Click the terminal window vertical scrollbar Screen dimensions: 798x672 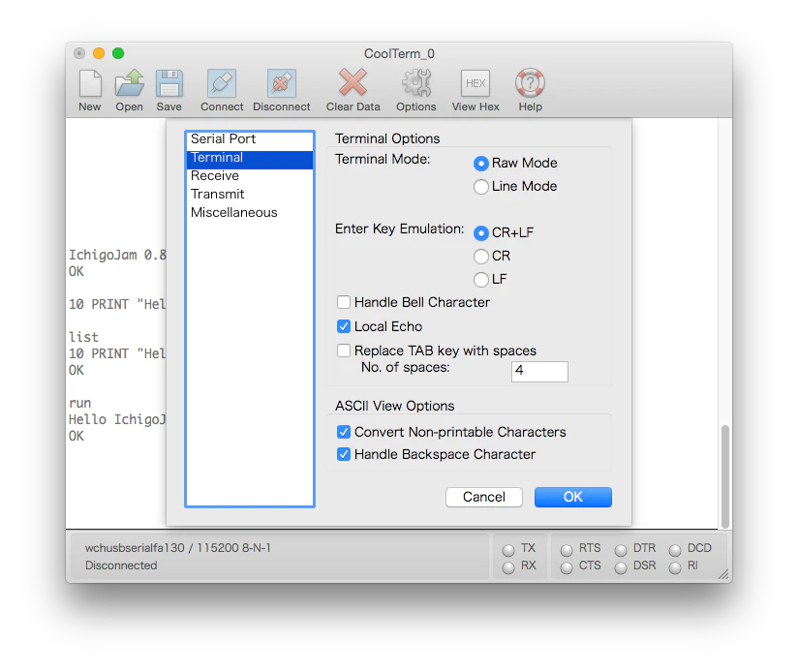(x=725, y=476)
